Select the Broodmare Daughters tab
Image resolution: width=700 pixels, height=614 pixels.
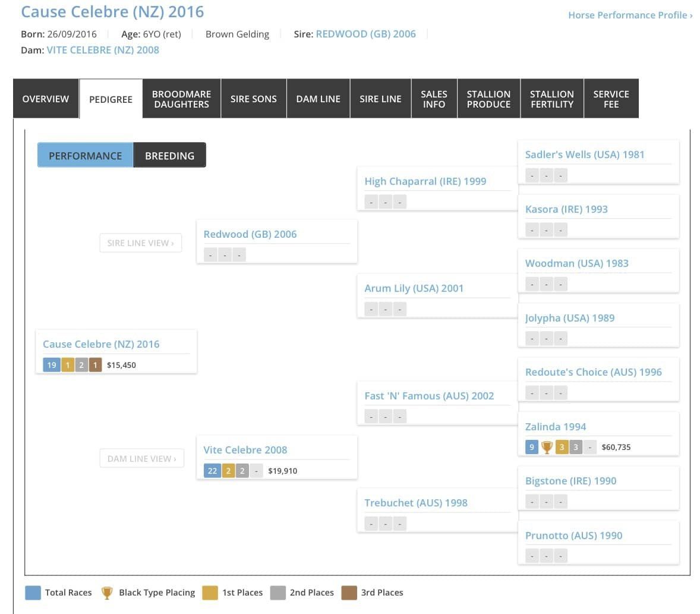pos(181,99)
